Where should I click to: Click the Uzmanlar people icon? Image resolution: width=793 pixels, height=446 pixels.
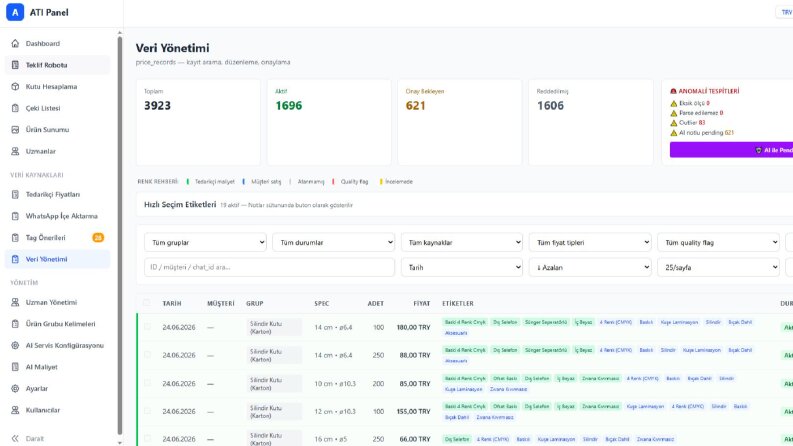(15, 151)
